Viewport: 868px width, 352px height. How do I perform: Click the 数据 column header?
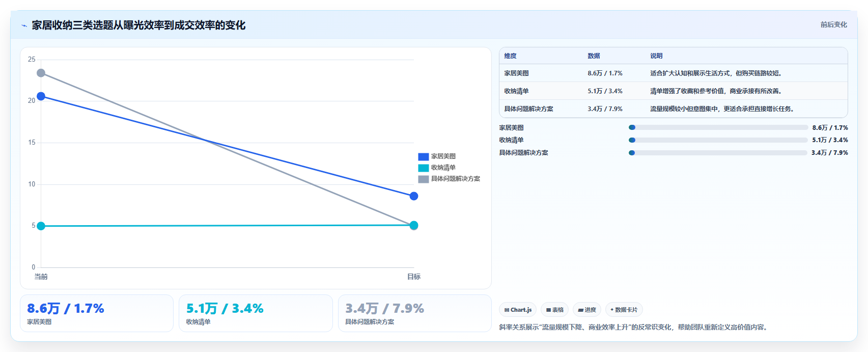[x=594, y=56]
